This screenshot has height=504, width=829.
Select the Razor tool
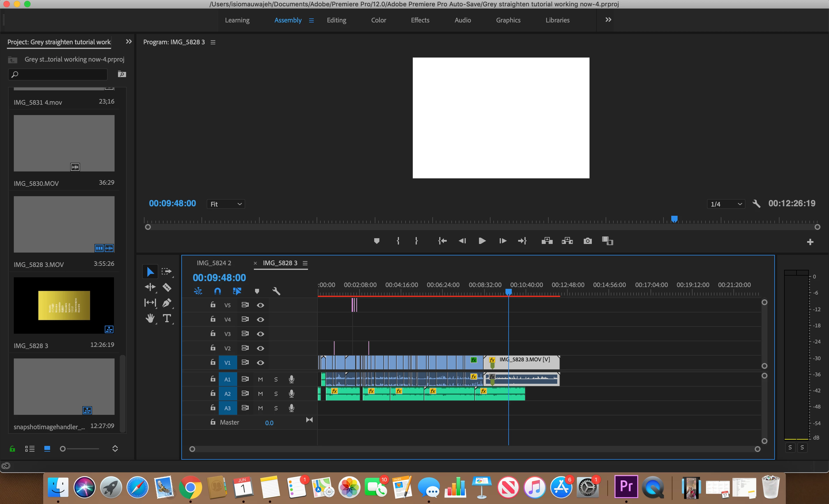[x=167, y=287]
